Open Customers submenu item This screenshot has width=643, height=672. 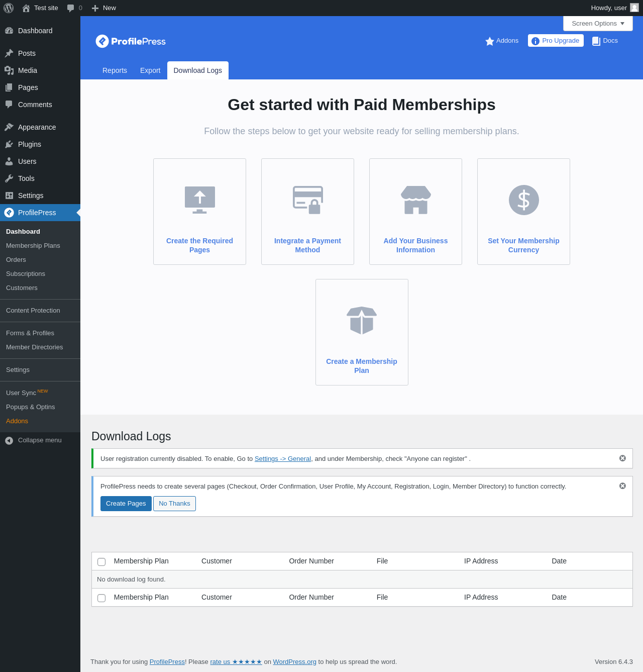tap(22, 287)
